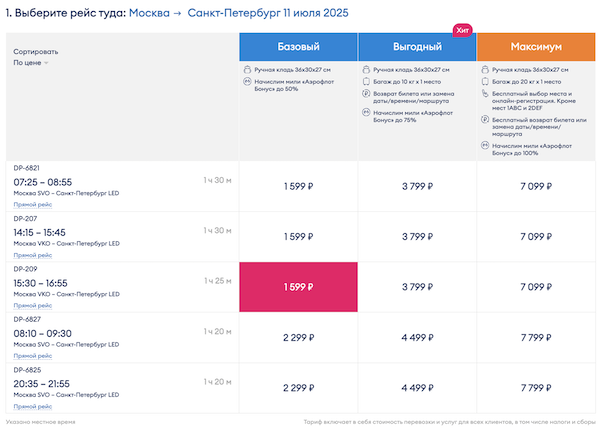The width and height of the screenshot is (600, 428).
Task: Select highlighted 1 599 ₽ fare for DP-209
Action: (x=298, y=287)
